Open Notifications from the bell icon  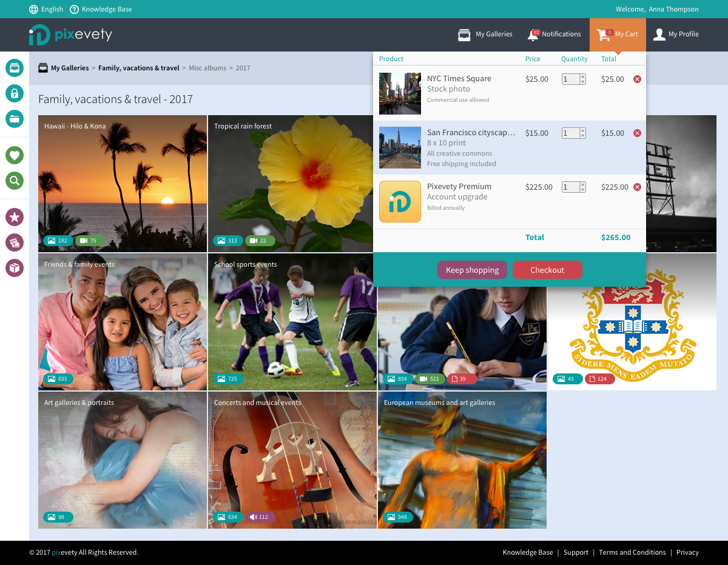click(x=554, y=35)
